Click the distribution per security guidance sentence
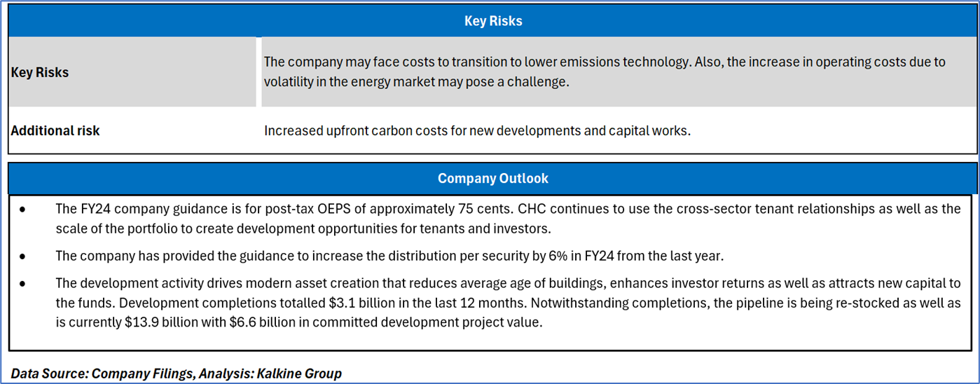The width and height of the screenshot is (980, 384). tap(389, 256)
